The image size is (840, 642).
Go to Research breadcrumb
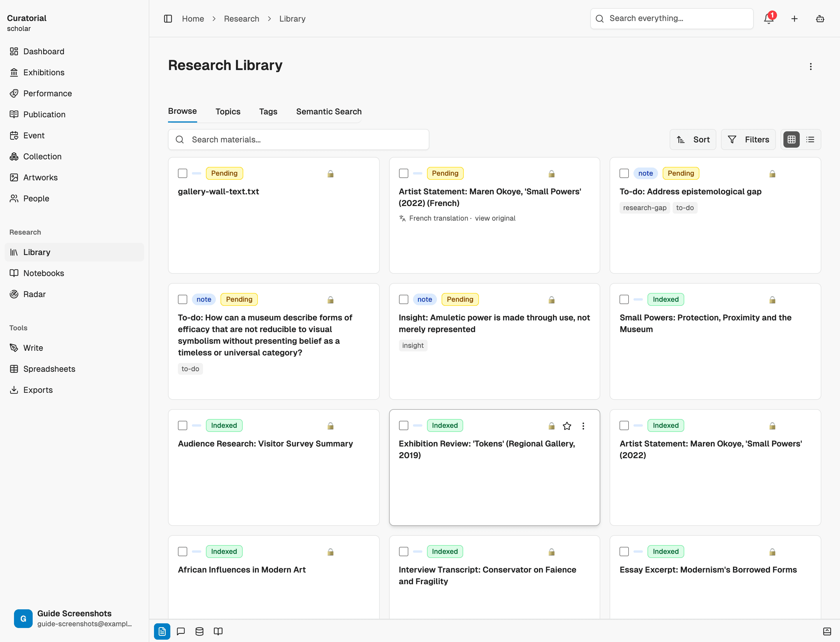click(x=242, y=19)
